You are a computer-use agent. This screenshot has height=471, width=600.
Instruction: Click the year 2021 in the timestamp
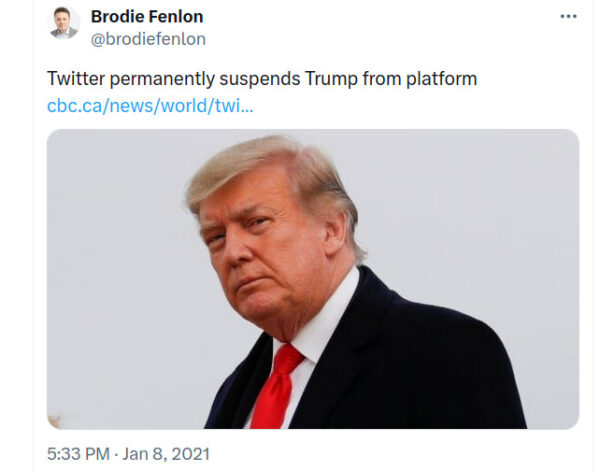coord(191,454)
